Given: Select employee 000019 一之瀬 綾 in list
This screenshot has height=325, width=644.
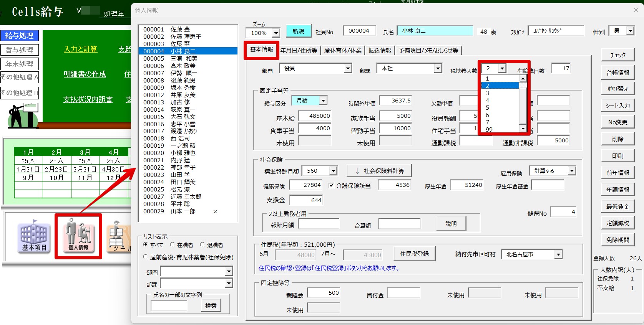Looking at the screenshot, I should pos(188,145).
